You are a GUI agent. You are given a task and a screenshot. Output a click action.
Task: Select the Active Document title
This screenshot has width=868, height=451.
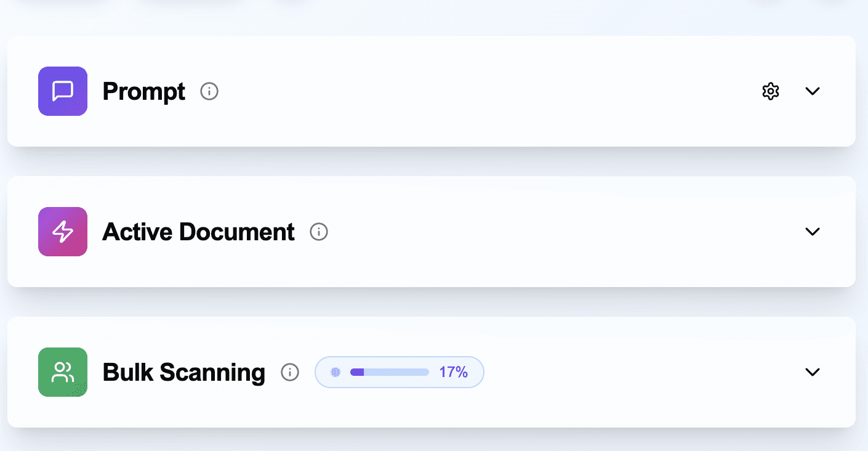click(198, 232)
